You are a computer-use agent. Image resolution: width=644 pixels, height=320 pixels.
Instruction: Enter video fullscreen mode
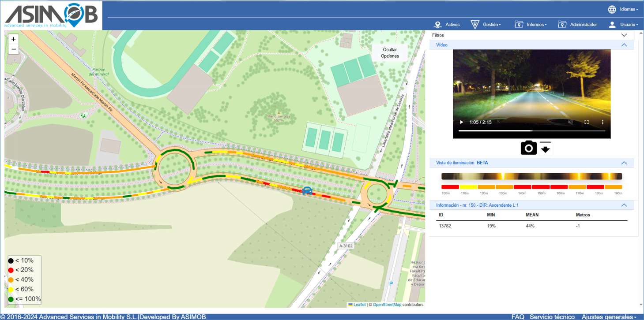pyautogui.click(x=586, y=122)
